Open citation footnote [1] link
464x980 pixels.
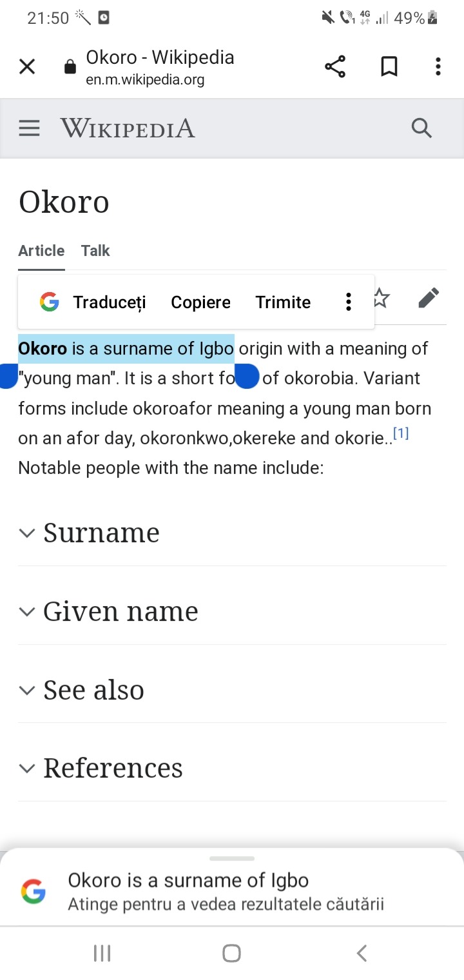(x=401, y=433)
